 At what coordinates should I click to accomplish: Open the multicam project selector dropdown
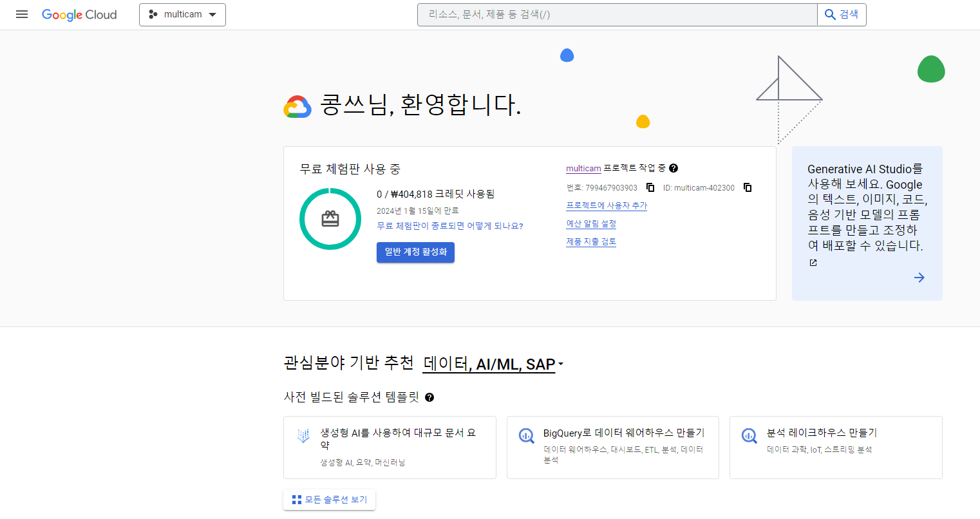coord(182,15)
